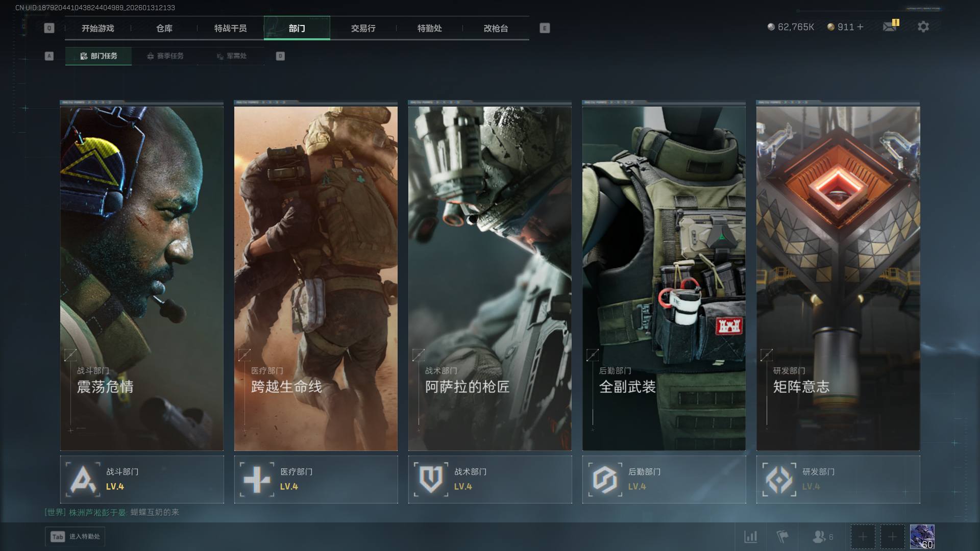
Task: Click the first empty squad slot plus
Action: 863,537
